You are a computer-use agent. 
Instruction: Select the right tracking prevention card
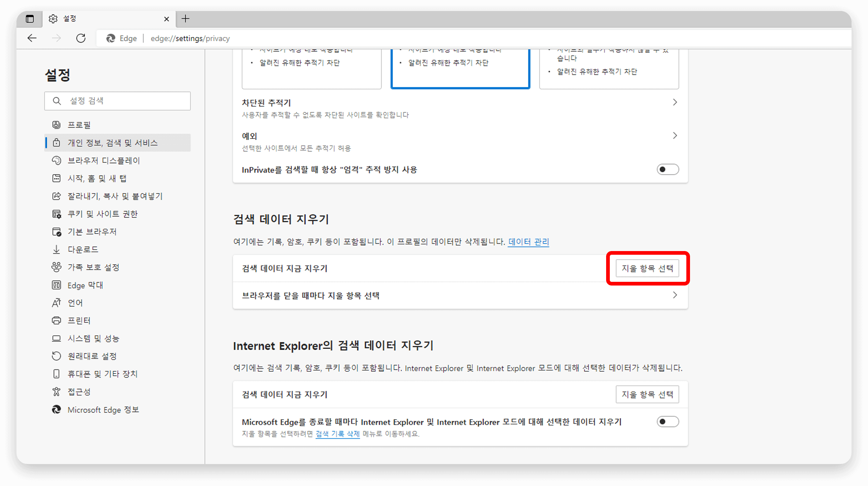(609, 69)
